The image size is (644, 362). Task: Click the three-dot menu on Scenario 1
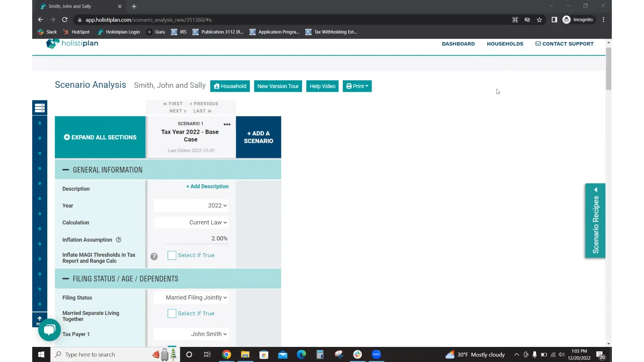click(x=227, y=124)
